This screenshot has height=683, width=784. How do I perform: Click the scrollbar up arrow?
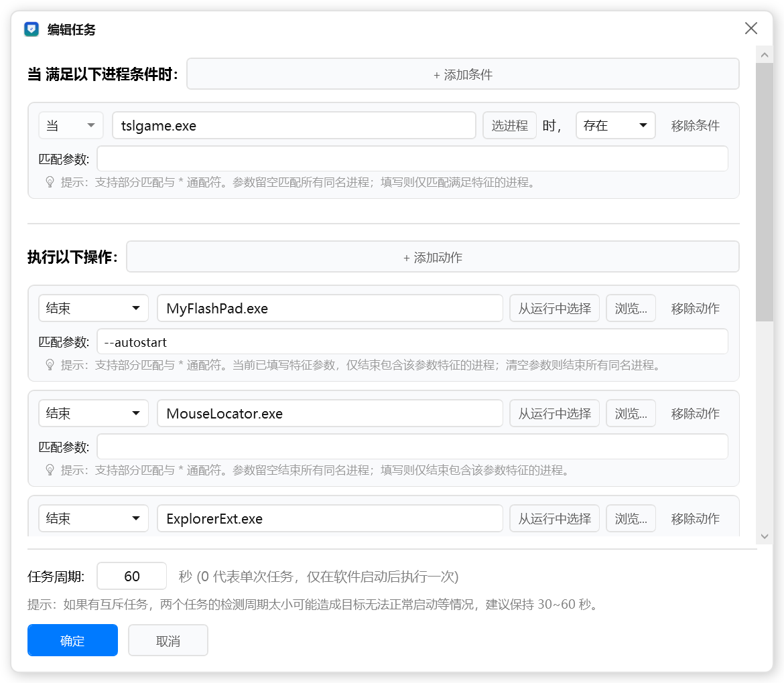click(x=764, y=55)
